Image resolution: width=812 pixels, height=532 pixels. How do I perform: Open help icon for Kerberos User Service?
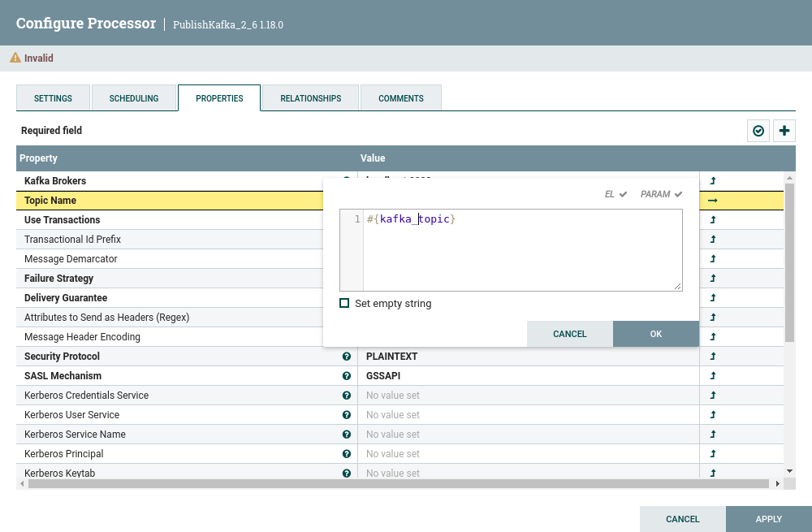click(x=347, y=415)
